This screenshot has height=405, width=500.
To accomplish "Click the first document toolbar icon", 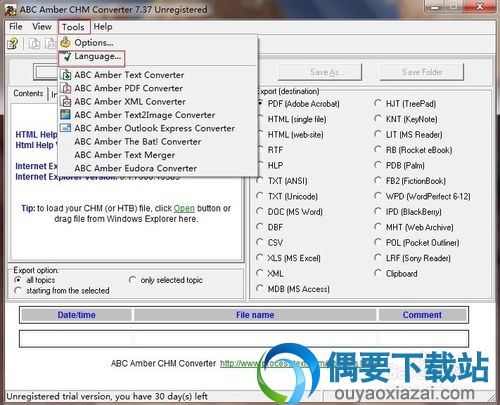I will 34,44.
